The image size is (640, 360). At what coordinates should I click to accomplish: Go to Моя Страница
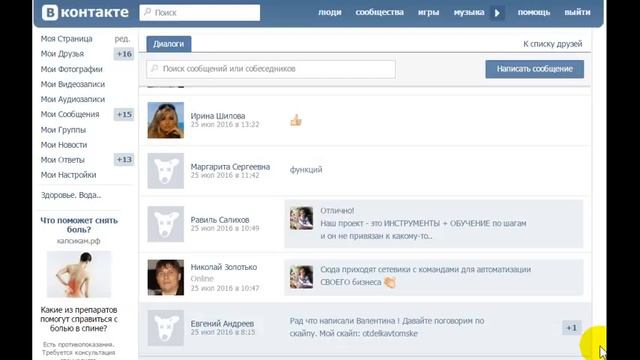[67, 39]
